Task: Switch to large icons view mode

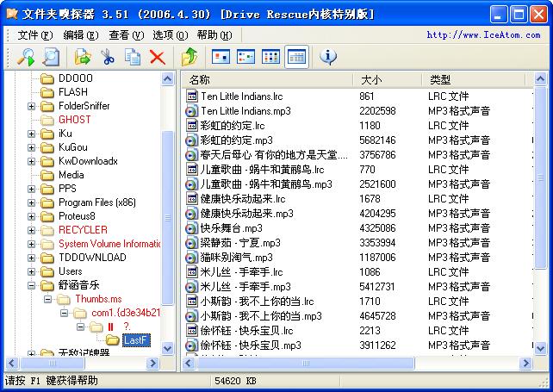Action: coord(221,57)
